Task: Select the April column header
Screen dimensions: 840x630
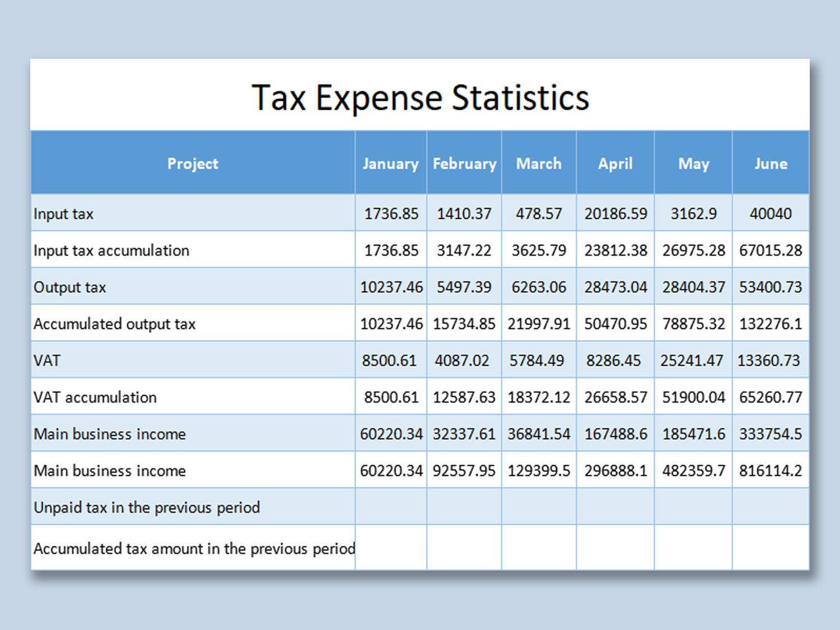Action: 615,164
